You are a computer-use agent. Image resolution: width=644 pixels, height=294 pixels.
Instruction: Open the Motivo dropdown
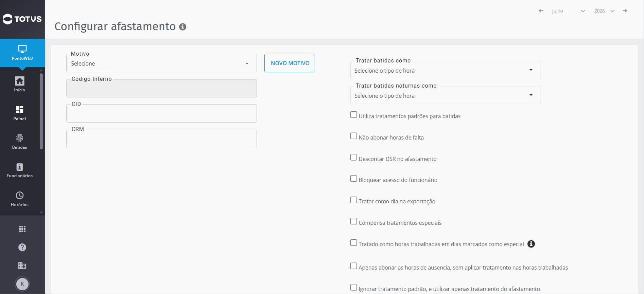point(161,63)
